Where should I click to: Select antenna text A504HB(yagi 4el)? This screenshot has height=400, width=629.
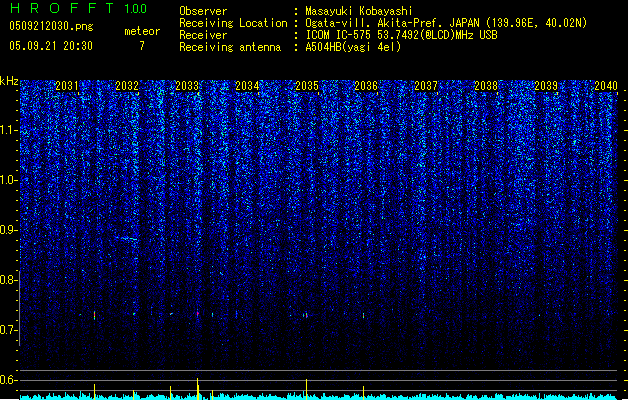[353, 47]
